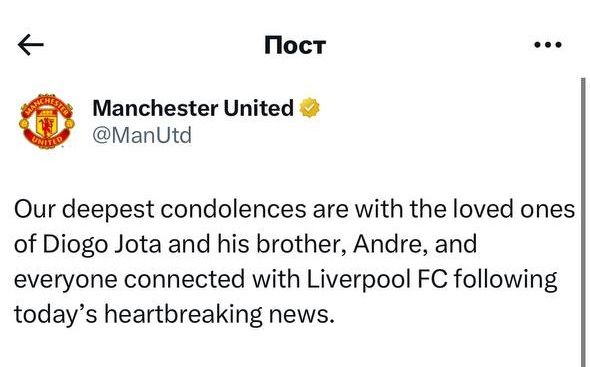Click the name "Andre" in the post
This screenshot has width=590, height=367.
point(386,244)
